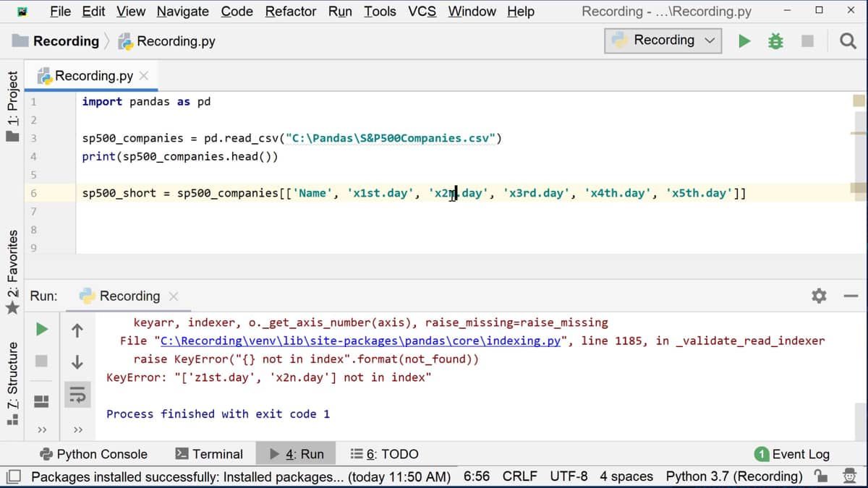Viewport: 868px width, 488px height.
Task: Close the Recording tab in the Run panel
Action: [x=173, y=296]
